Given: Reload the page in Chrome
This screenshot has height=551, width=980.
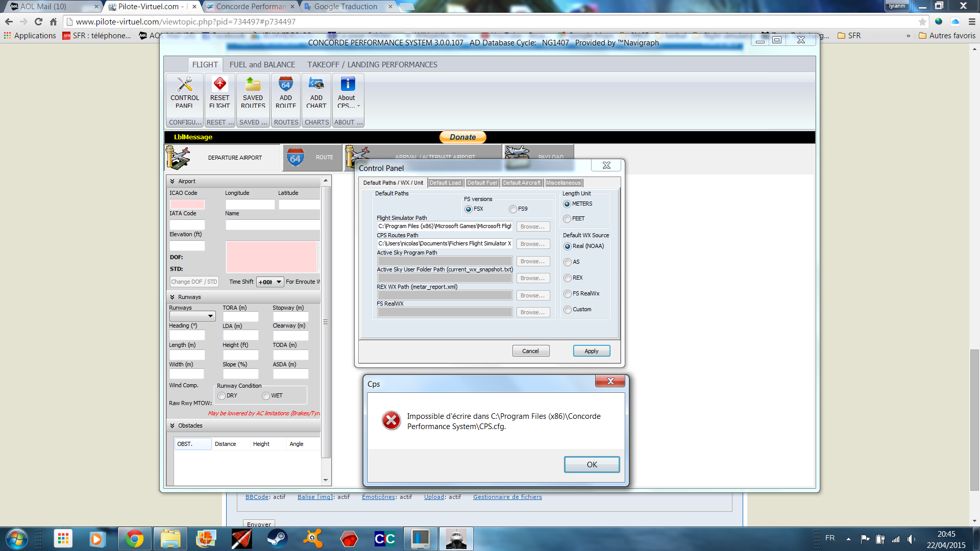Looking at the screenshot, I should coord(38,21).
